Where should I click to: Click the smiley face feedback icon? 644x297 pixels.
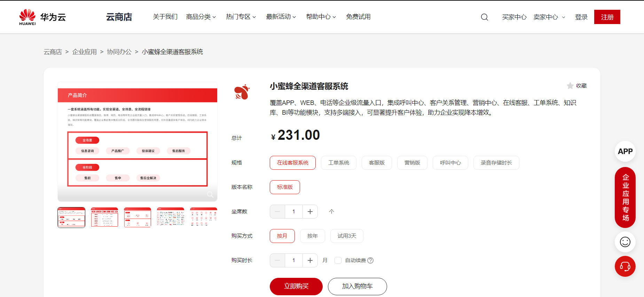point(625,242)
